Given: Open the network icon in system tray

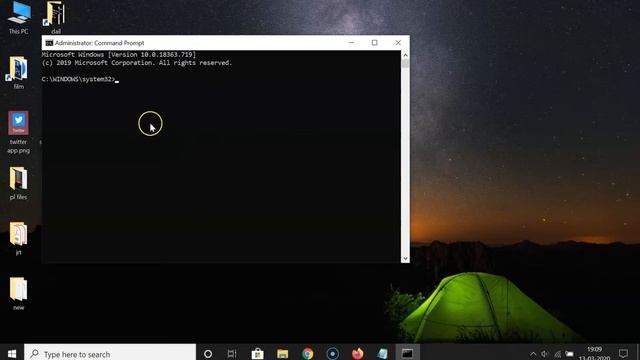Looking at the screenshot, I should click(x=557, y=354).
